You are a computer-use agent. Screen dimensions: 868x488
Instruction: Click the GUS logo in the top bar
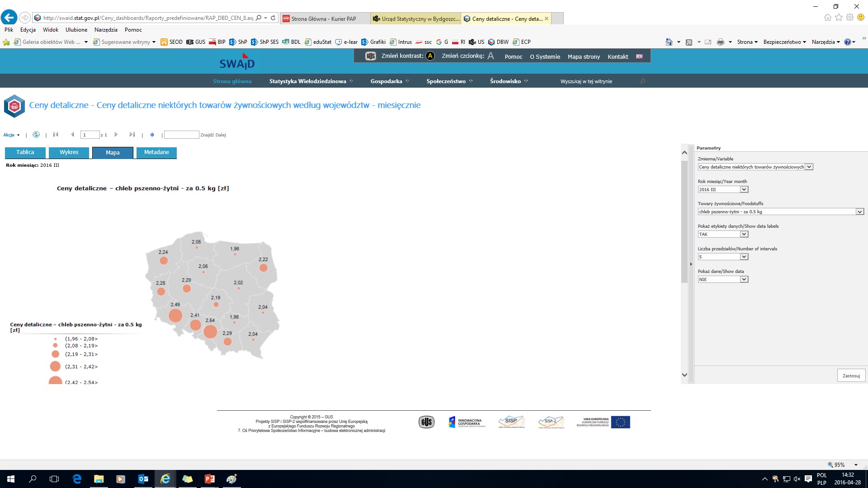[371, 56]
